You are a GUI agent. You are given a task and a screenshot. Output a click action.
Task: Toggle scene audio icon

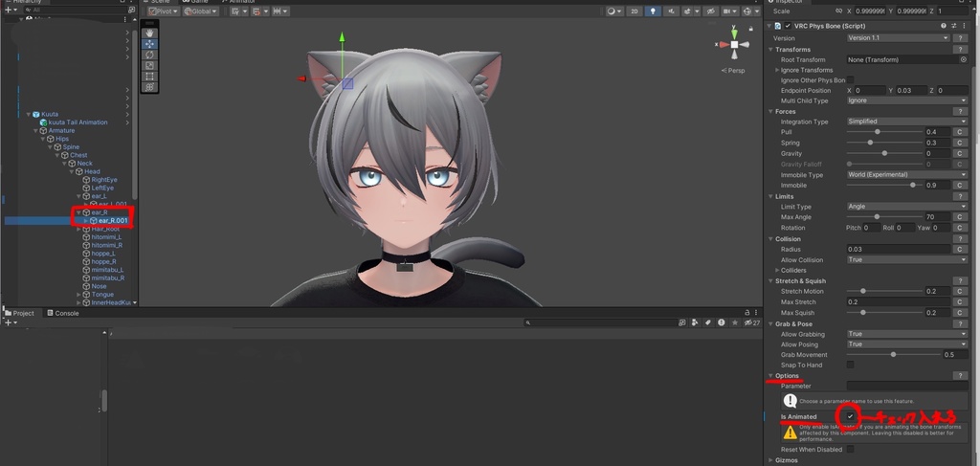pos(671,11)
